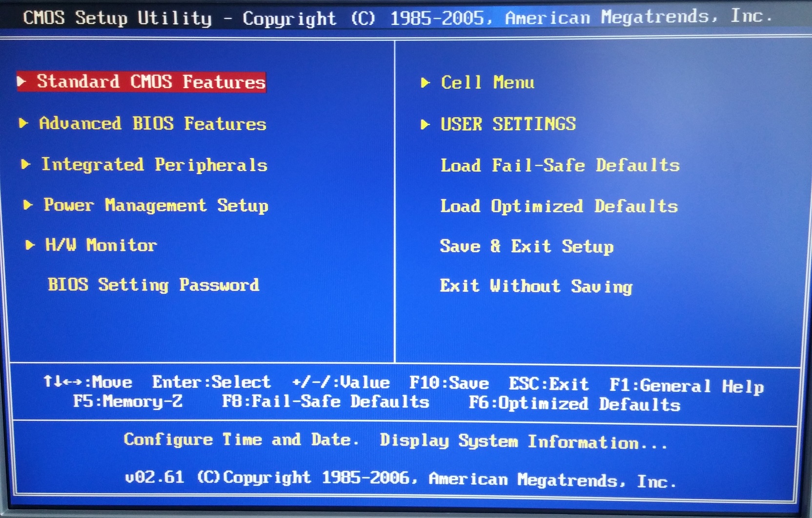Choose Load Fail-Safe Defaults

point(560,165)
